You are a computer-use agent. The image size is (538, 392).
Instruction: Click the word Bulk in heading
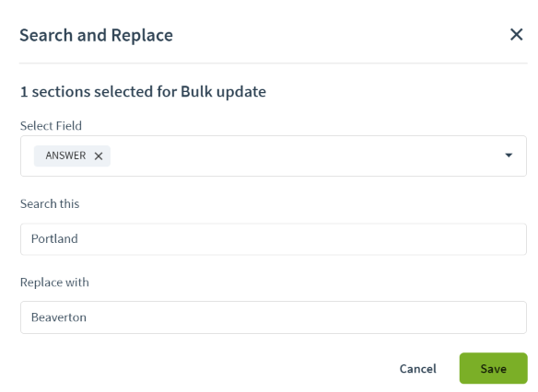196,92
